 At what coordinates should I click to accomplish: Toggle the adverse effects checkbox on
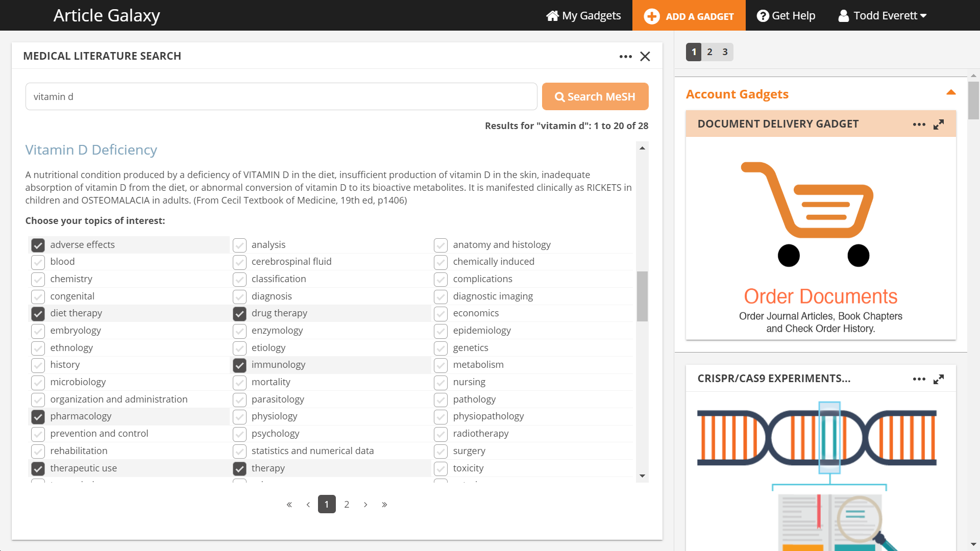point(38,244)
